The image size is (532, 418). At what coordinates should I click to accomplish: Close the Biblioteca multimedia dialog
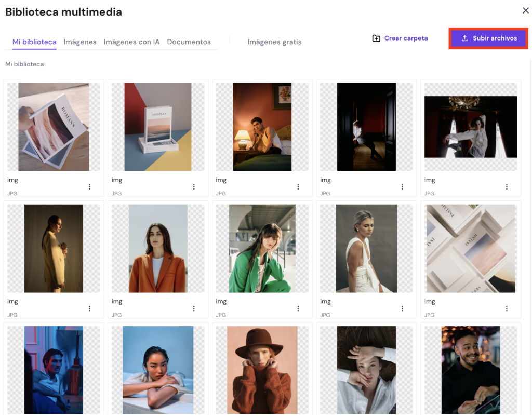[525, 10]
